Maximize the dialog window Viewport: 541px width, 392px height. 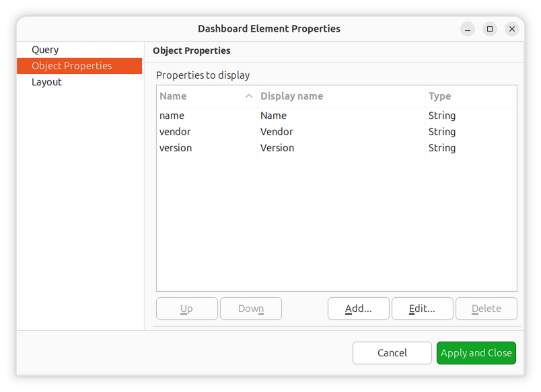(x=489, y=29)
